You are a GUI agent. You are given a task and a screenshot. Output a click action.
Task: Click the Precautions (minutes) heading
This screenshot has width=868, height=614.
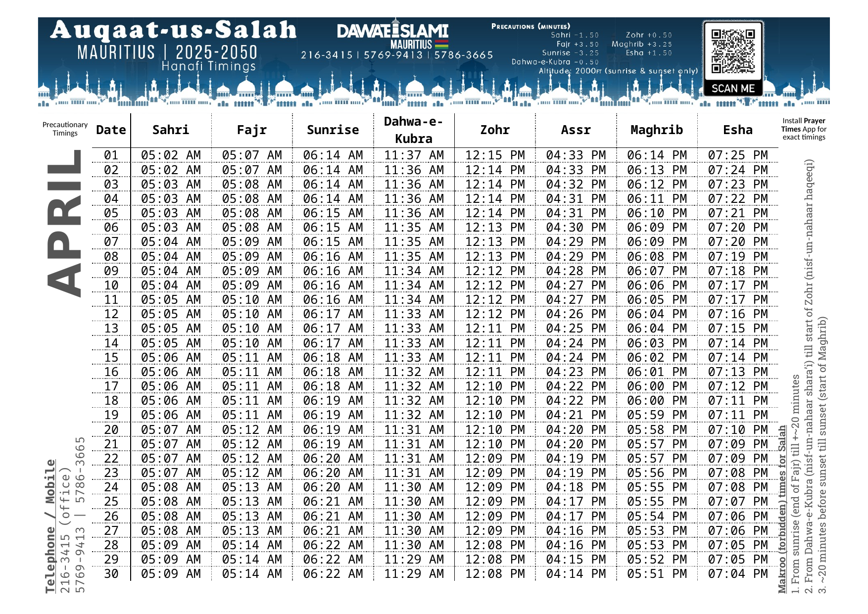coord(530,26)
